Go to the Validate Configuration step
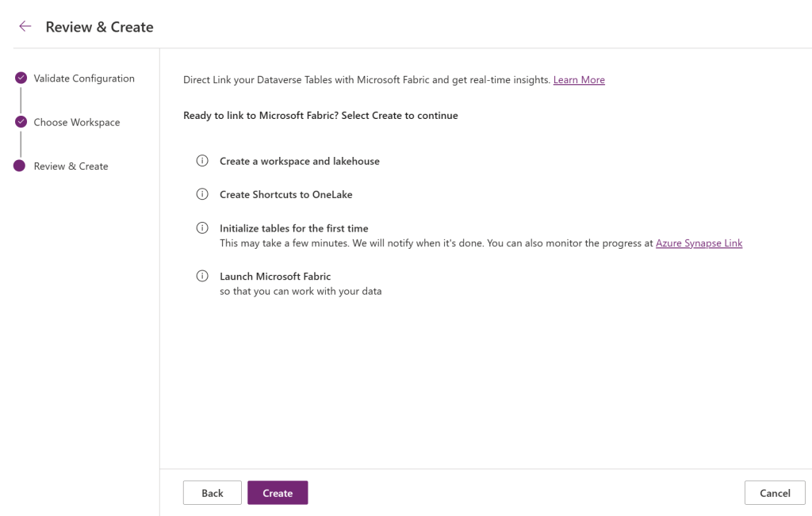812x516 pixels. tap(84, 78)
